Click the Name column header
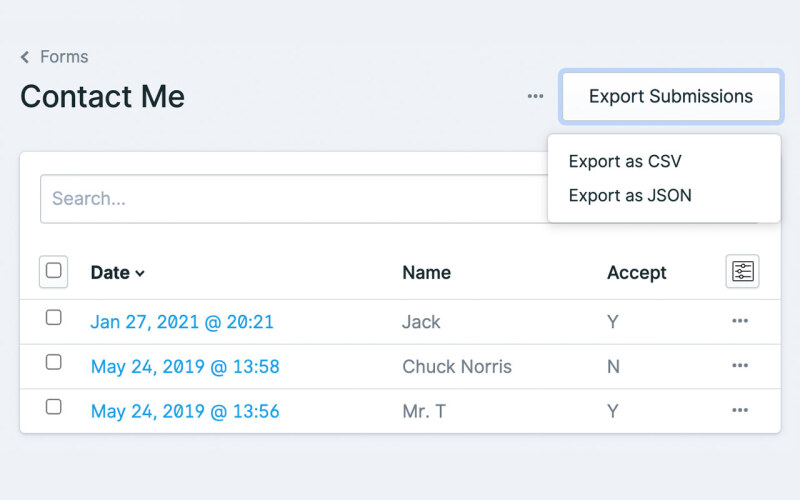The width and height of the screenshot is (800, 500). click(426, 272)
